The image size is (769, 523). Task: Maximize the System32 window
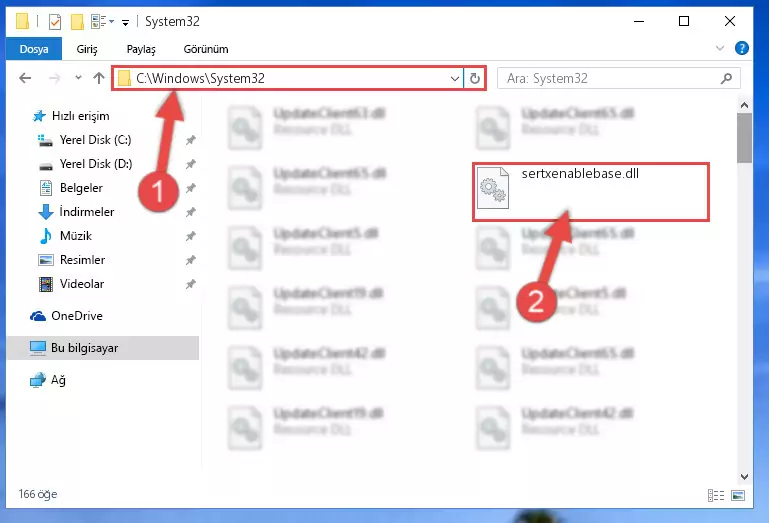click(x=684, y=22)
